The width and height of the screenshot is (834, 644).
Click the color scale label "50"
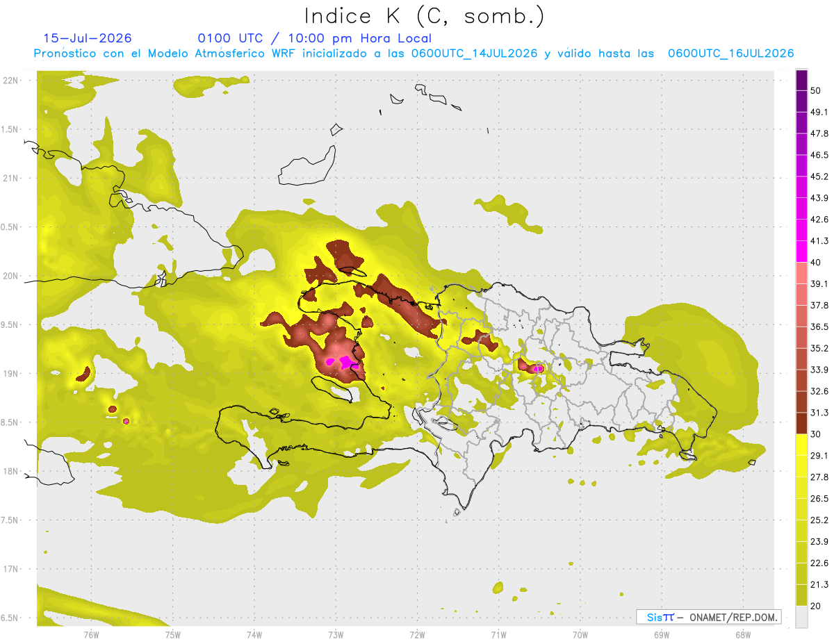(x=817, y=91)
